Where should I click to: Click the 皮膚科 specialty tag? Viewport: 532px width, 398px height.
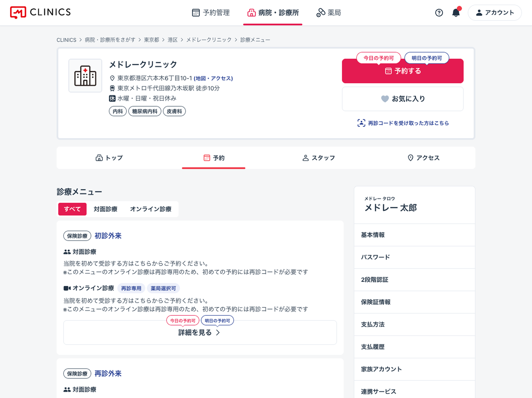coord(174,111)
